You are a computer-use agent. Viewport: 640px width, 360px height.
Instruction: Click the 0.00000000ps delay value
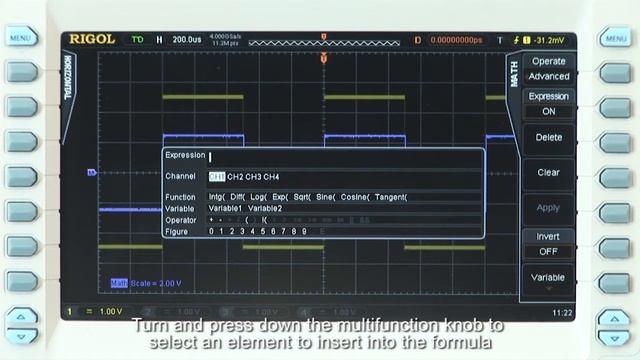(x=456, y=40)
